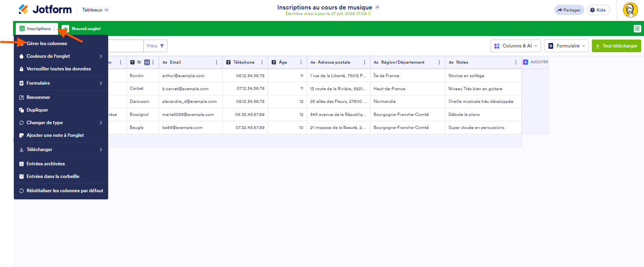This screenshot has width=644, height=267.
Task: Click the Téléphone column header
Action: click(x=245, y=62)
